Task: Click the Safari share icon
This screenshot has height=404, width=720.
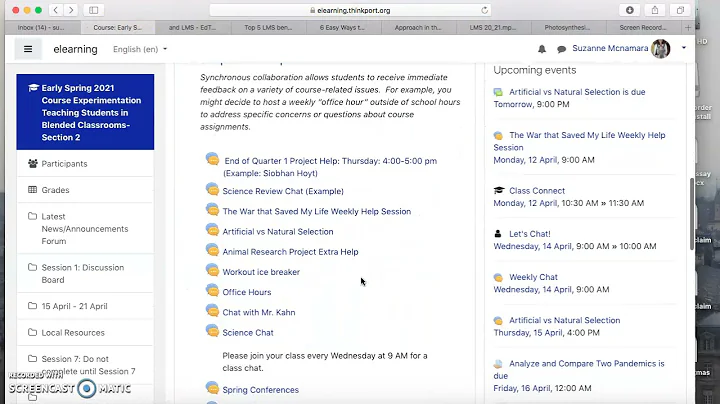Action: tap(655, 10)
